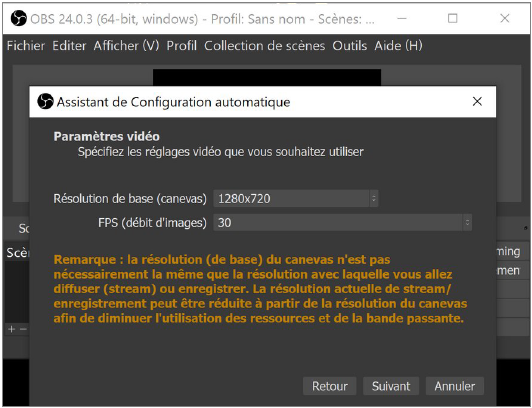Viewport: 532px width, 408px height.
Task: Open the FPS débit d'images dropdown
Action: coord(342,223)
